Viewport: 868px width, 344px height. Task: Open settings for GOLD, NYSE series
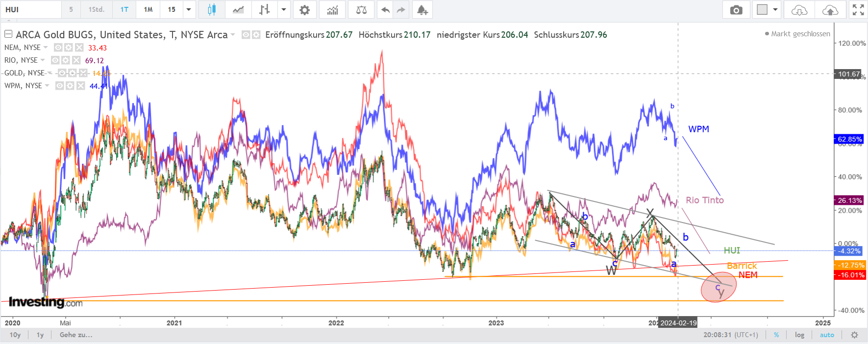coord(73,73)
